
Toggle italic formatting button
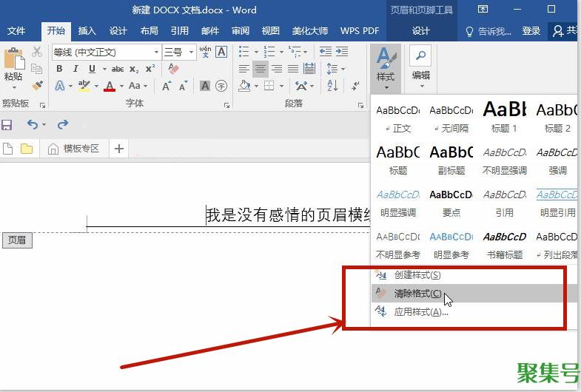[x=75, y=69]
